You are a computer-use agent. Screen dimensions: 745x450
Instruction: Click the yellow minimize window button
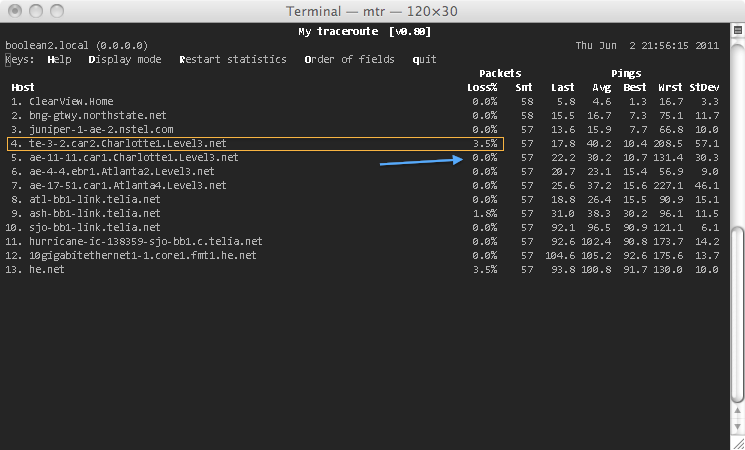36,10
